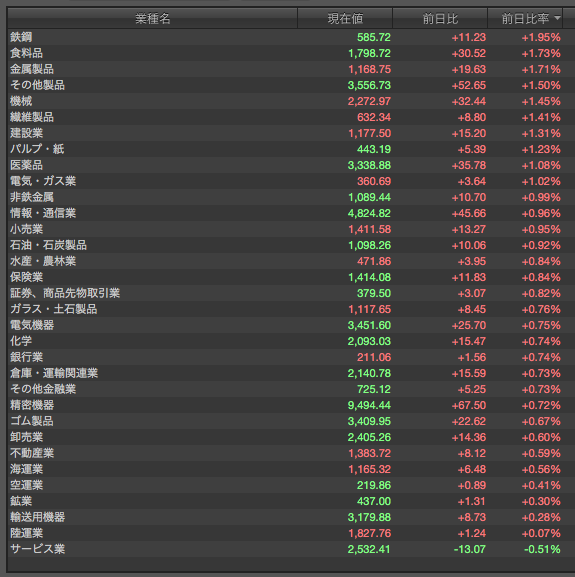575x577 pixels.
Task: Click the ゴム製品 sector name
Action: (32, 421)
